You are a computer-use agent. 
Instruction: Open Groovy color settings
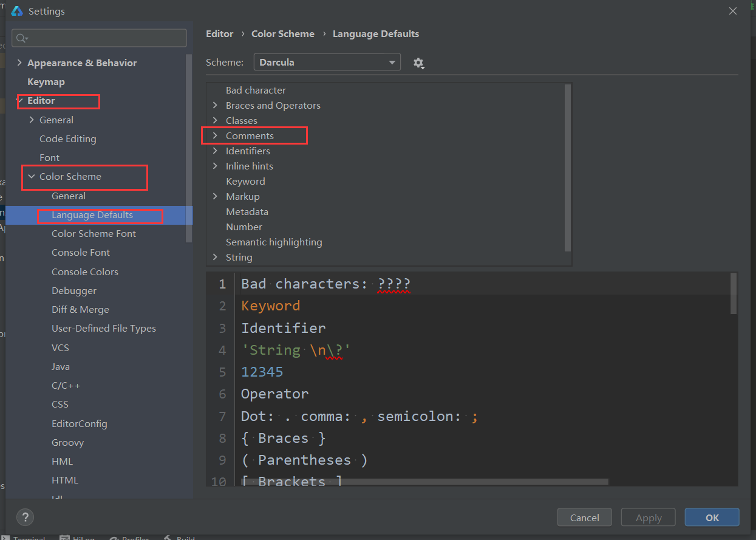tap(68, 442)
